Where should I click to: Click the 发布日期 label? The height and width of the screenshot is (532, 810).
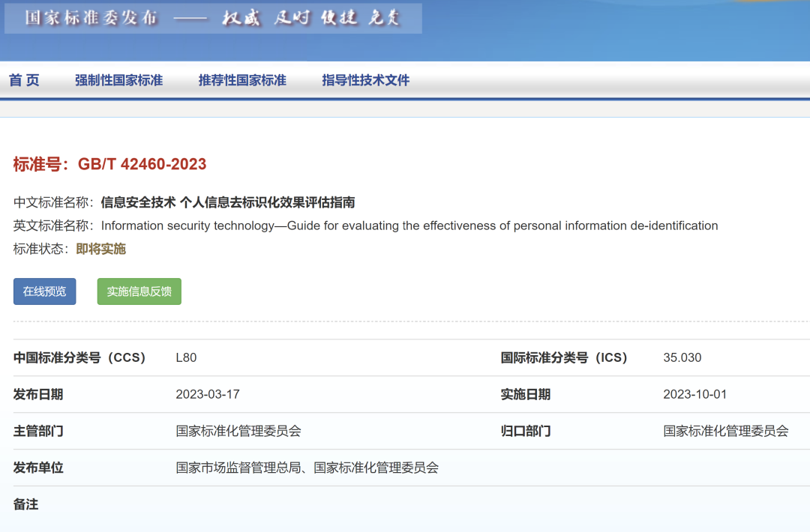coord(38,394)
